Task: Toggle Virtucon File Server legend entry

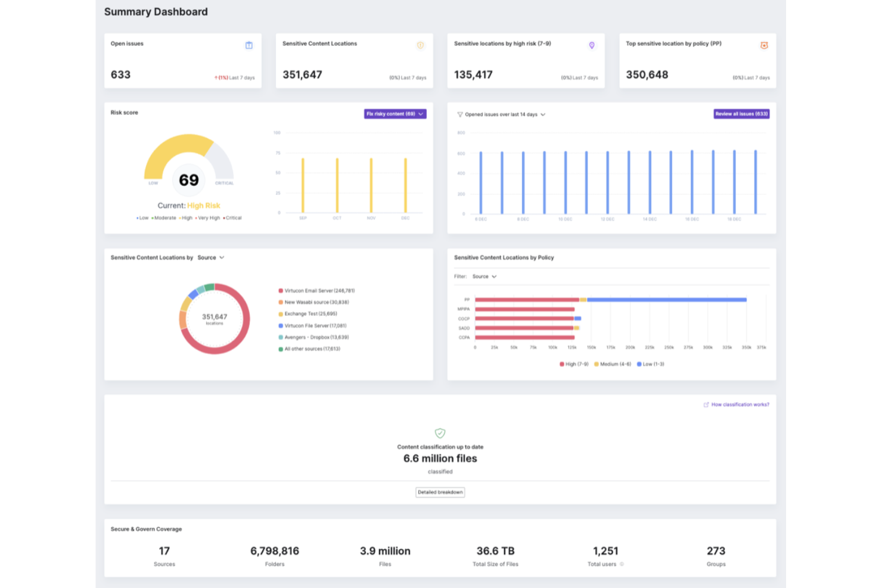Action: 312,326
